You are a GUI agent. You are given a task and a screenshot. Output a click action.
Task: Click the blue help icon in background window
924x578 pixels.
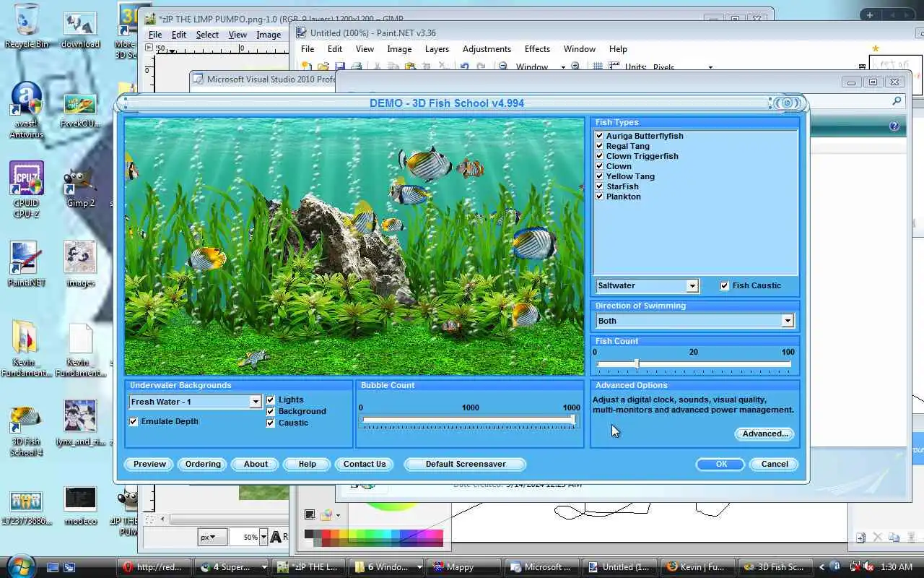(x=894, y=126)
